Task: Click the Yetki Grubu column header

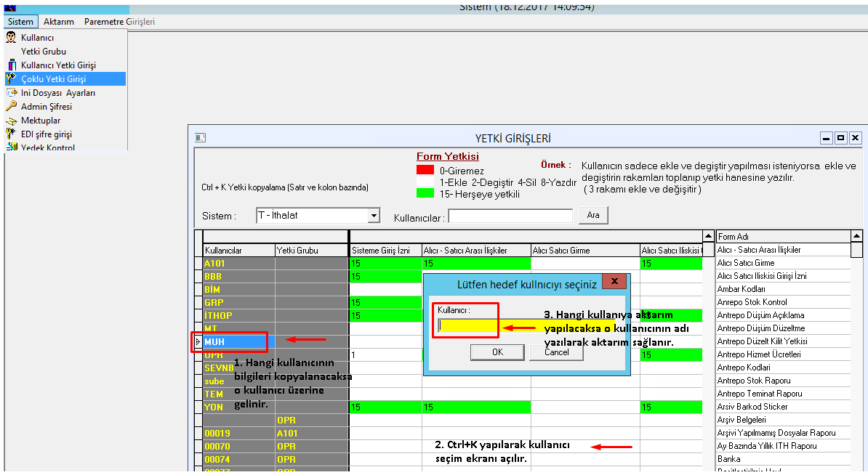Action: 312,251
